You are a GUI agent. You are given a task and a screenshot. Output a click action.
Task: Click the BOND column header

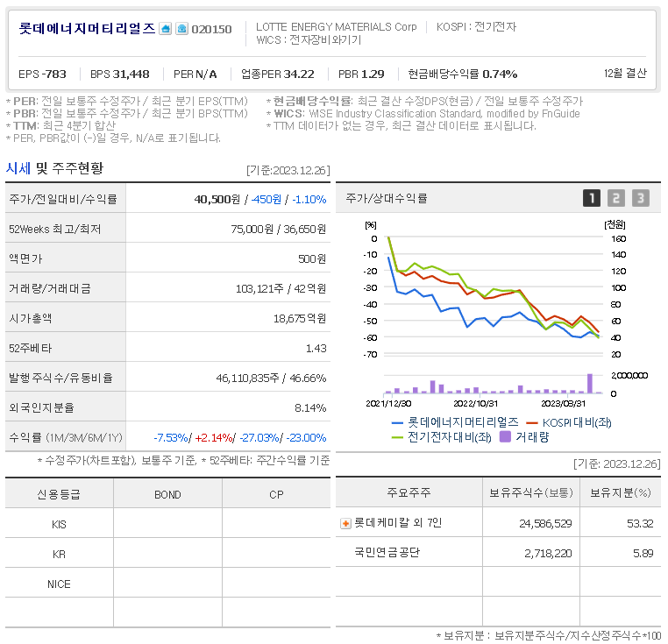point(167,495)
